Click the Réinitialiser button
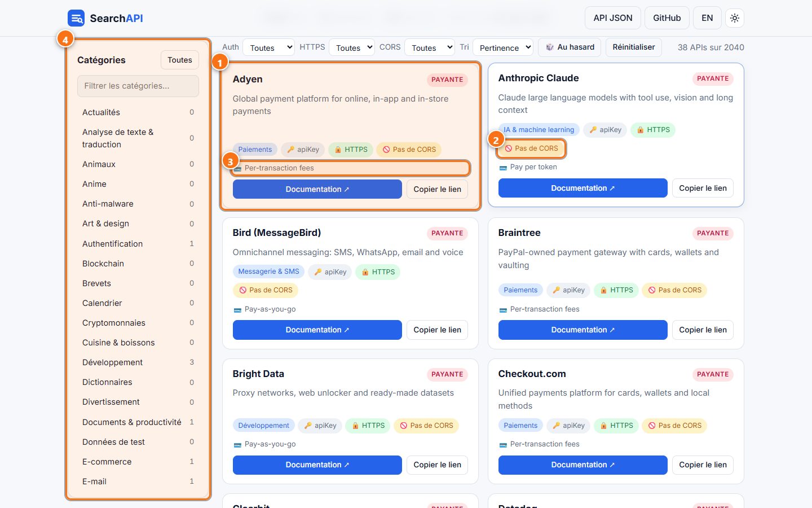 pyautogui.click(x=634, y=47)
